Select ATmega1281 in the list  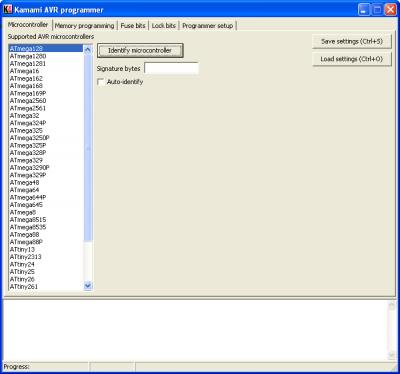click(46, 63)
